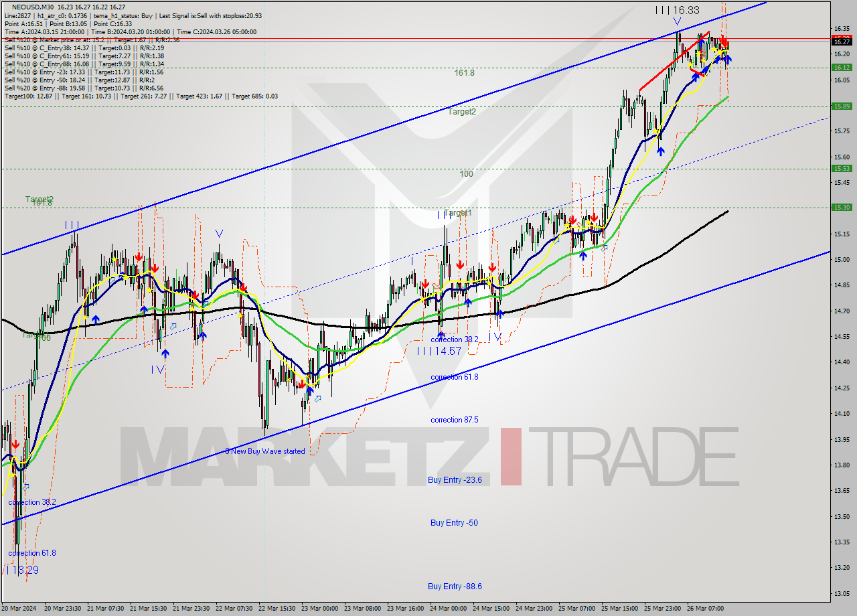The image size is (857, 616).
Task: Click the 'Time A:2024.03.15 21:00:00' text
Action: click(x=44, y=31)
